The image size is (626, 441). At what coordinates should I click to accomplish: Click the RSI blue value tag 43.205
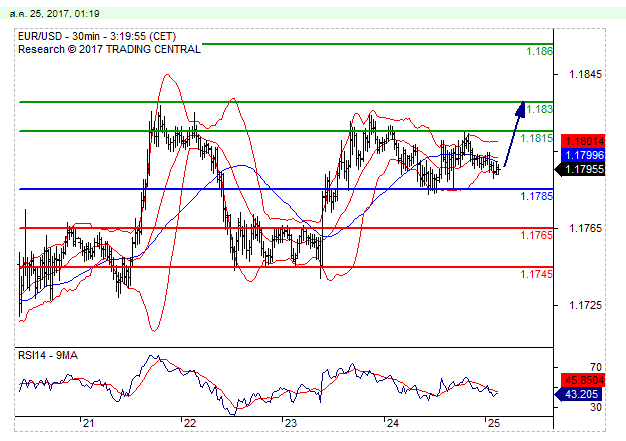pyautogui.click(x=580, y=394)
